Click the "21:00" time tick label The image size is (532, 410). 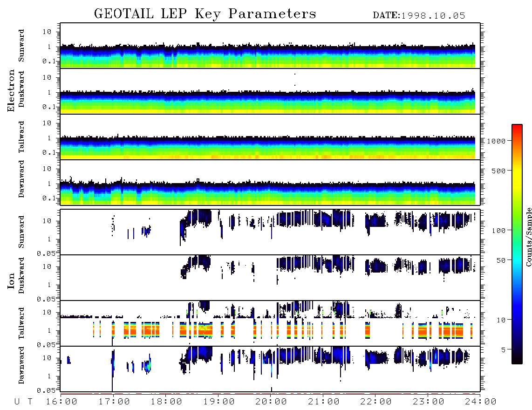[x=324, y=402]
